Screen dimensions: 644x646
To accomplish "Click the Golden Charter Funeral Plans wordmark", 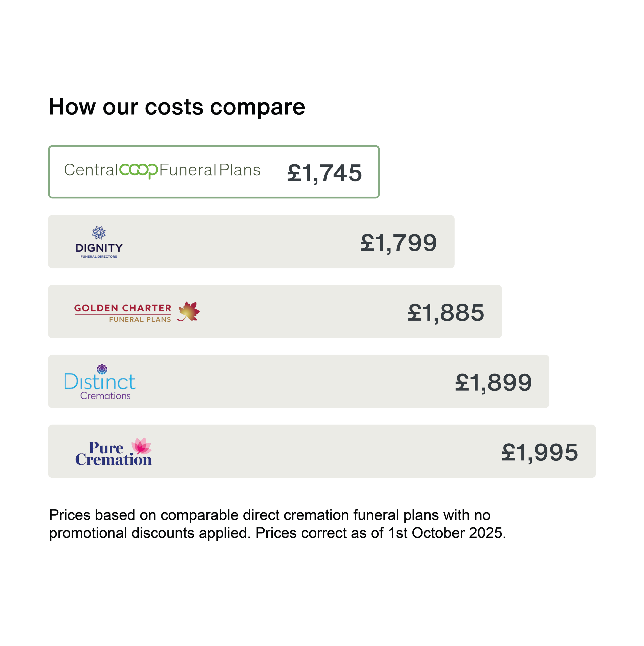I will pos(123,313).
